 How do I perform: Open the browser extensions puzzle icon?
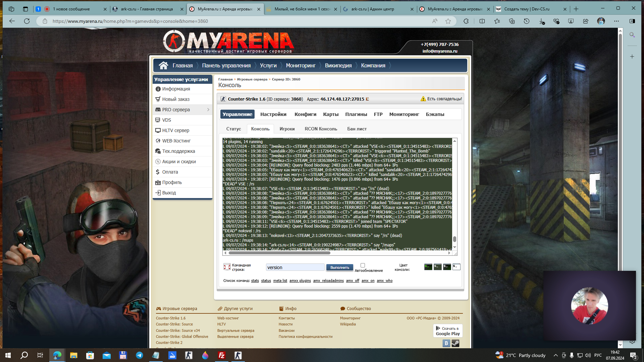tap(466, 21)
